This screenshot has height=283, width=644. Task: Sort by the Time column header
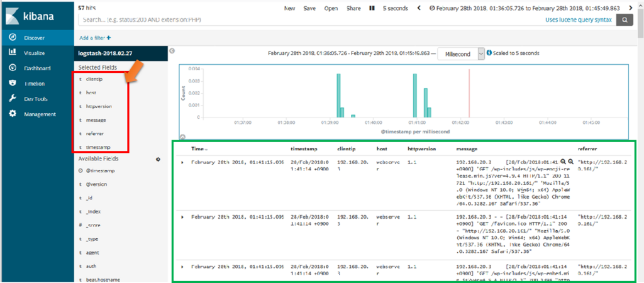click(199, 148)
